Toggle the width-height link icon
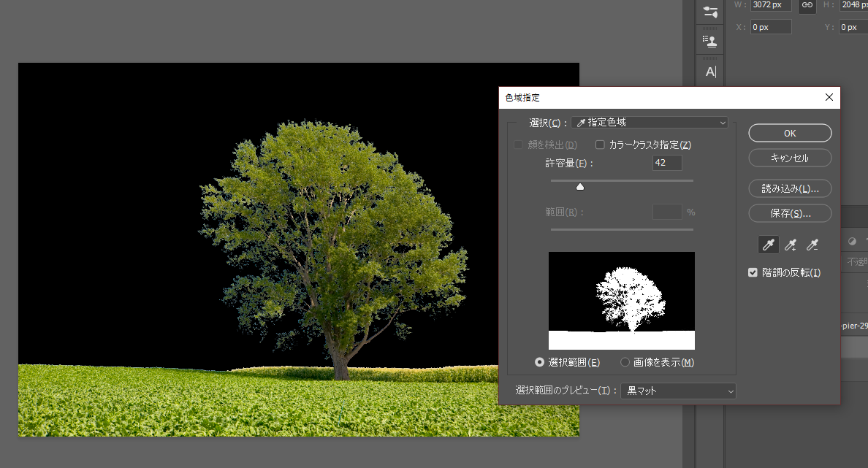 point(807,5)
